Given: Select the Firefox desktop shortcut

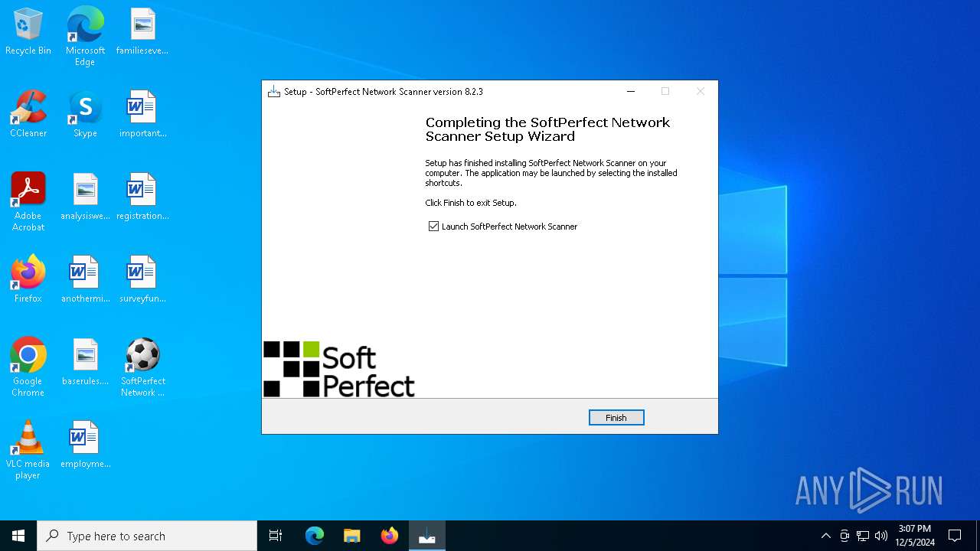Looking at the screenshot, I should (x=28, y=280).
